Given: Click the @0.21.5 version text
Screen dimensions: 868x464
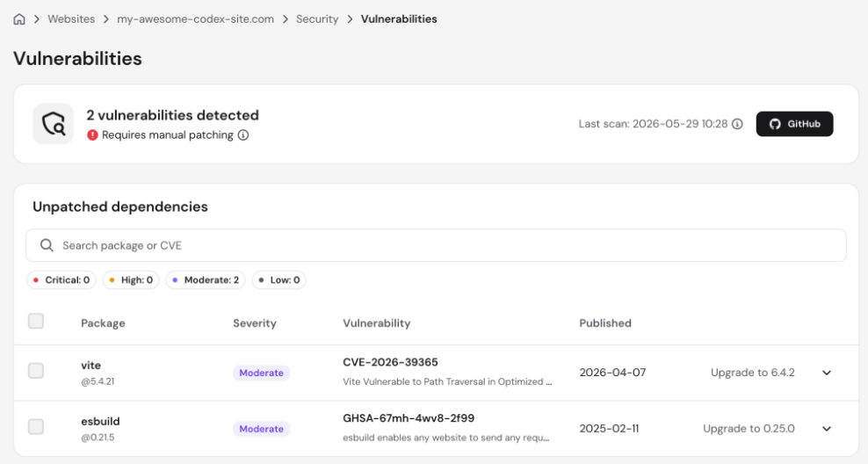Looking at the screenshot, I should pyautogui.click(x=98, y=438).
